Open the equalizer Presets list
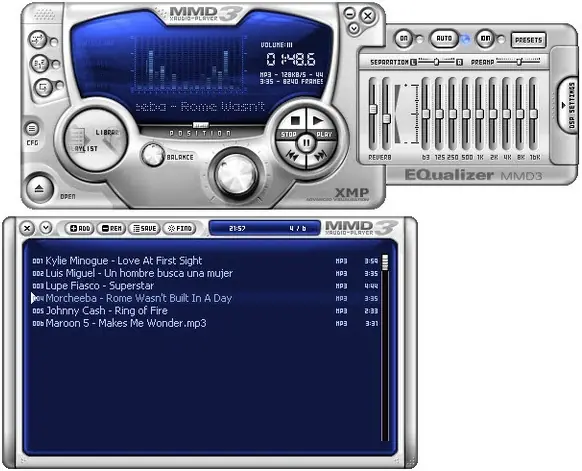The image size is (582, 471). [x=529, y=40]
